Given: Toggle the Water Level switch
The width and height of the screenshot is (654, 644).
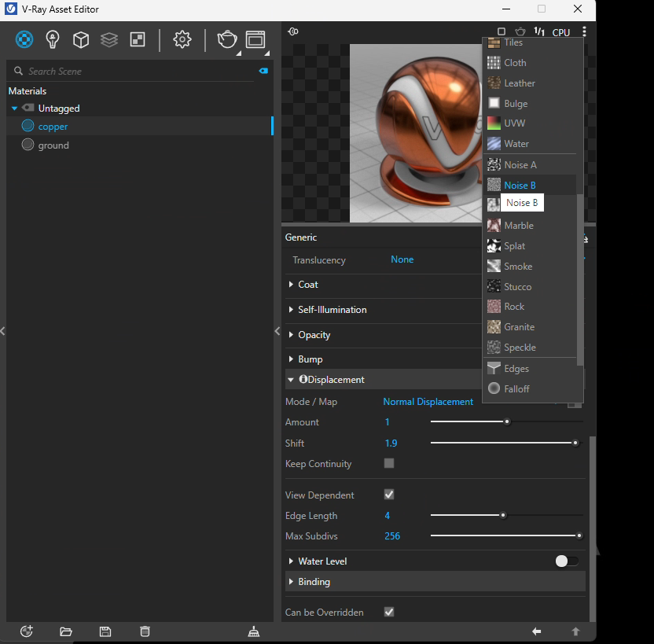Looking at the screenshot, I should coord(567,561).
